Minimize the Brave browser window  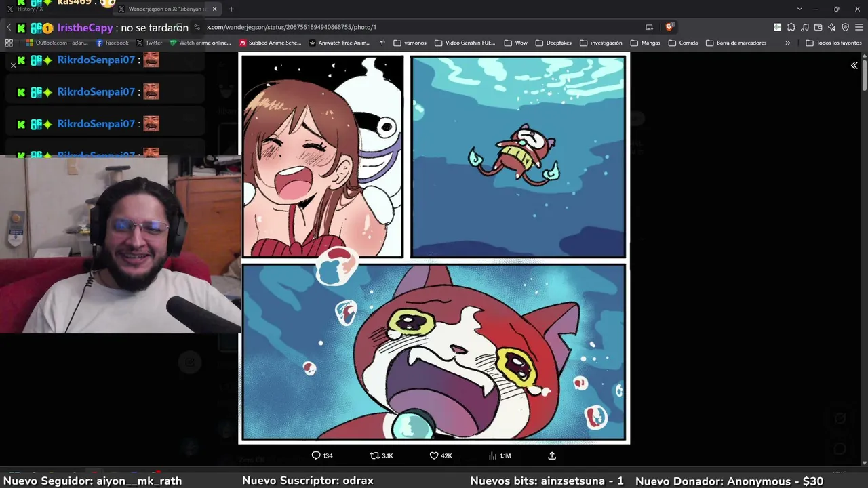816,9
